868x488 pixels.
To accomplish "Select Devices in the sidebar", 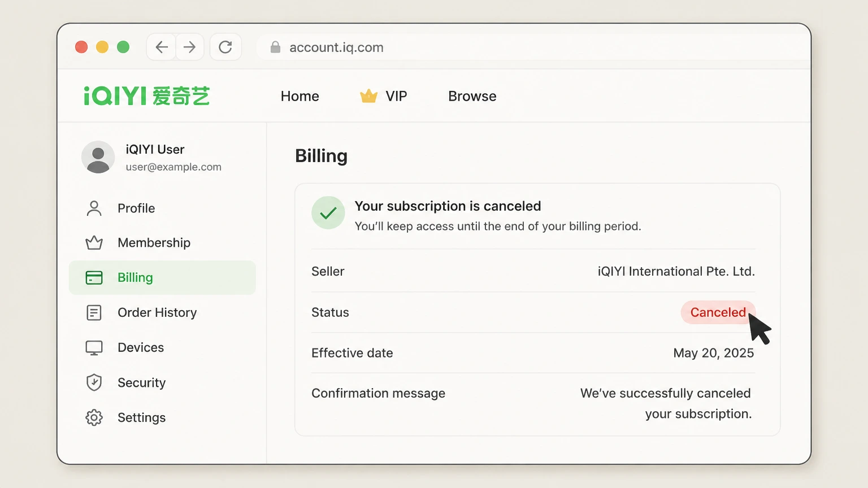I will (x=162, y=347).
